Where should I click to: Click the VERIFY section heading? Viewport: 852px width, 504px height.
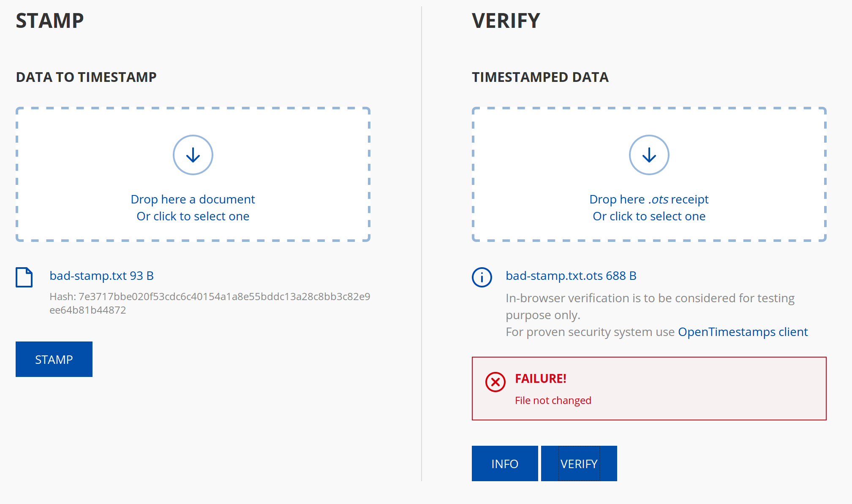tap(506, 20)
